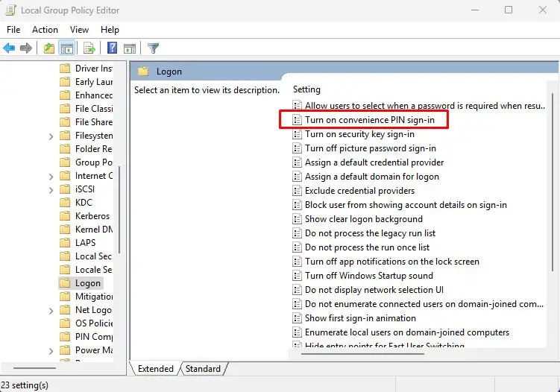Select 'Turn off app notifications on the lock screen'
This screenshot has width=560, height=392.
pos(386,262)
